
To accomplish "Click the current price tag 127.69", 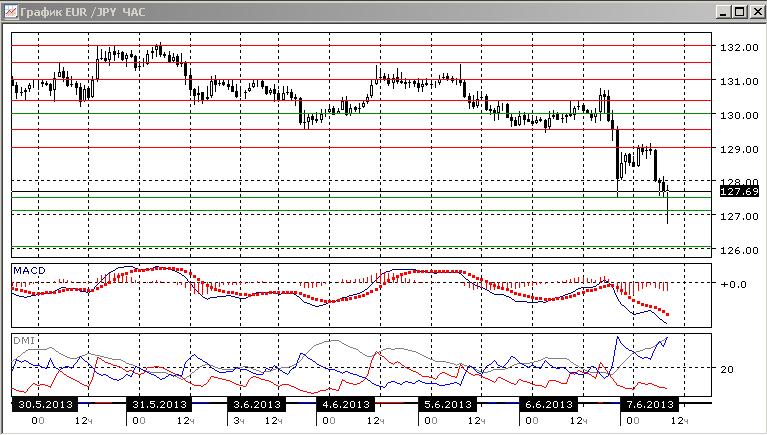I will point(740,192).
